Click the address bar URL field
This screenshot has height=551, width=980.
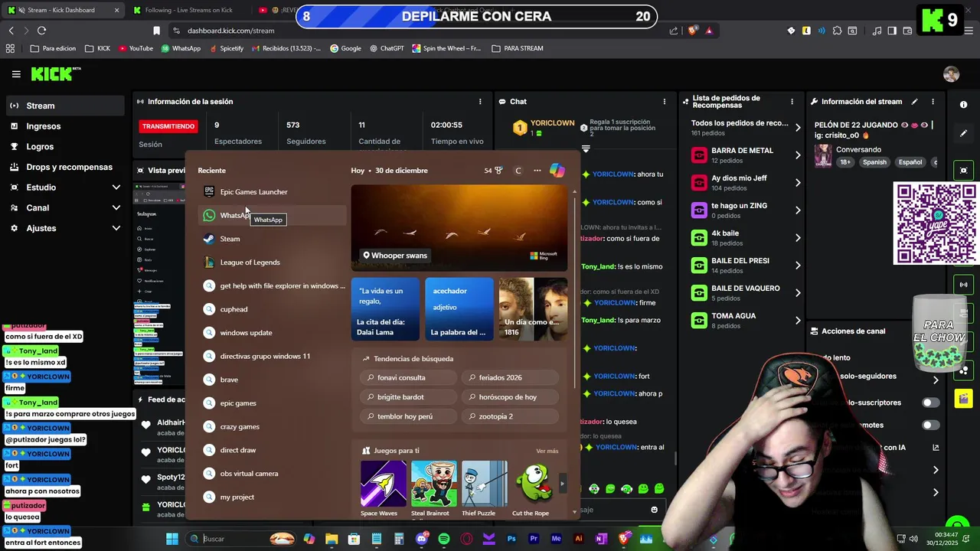tap(417, 31)
